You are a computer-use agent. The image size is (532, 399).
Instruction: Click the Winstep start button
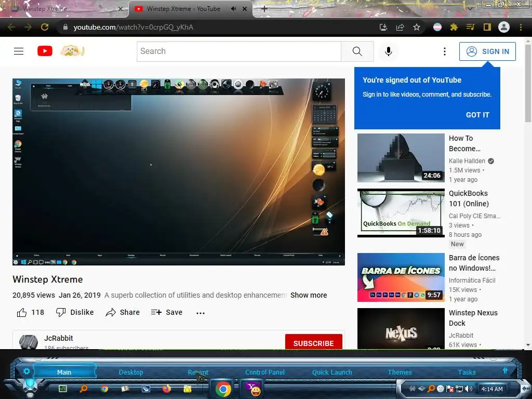pos(30,388)
